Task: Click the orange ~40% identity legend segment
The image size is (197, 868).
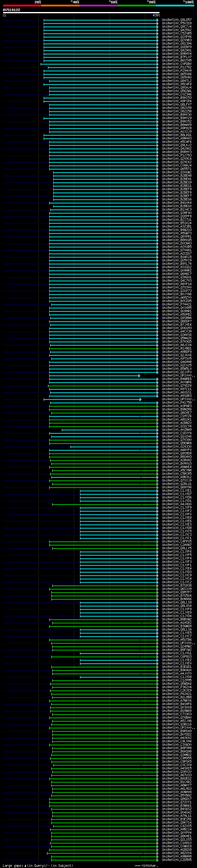Action: (x=60, y=6)
